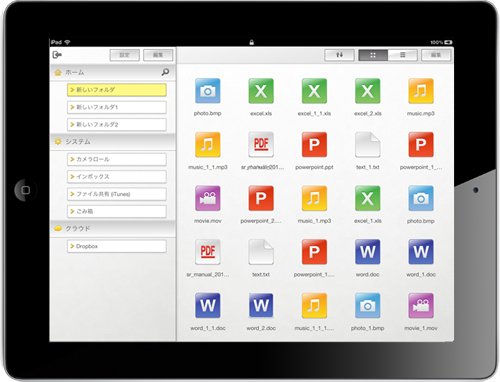500x382 pixels.
Task: Tap the 編集 button in the file toolbar
Action: click(x=436, y=55)
